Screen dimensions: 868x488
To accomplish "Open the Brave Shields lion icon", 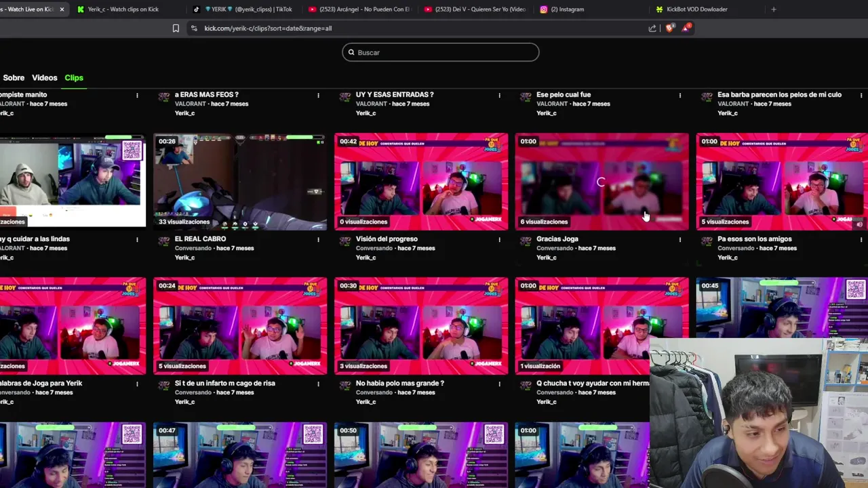I will (670, 28).
